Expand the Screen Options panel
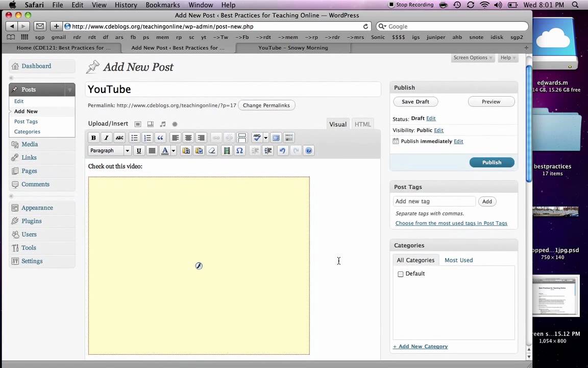 point(473,58)
